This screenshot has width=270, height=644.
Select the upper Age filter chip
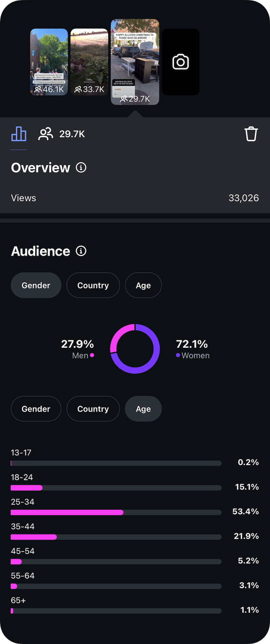(x=143, y=285)
